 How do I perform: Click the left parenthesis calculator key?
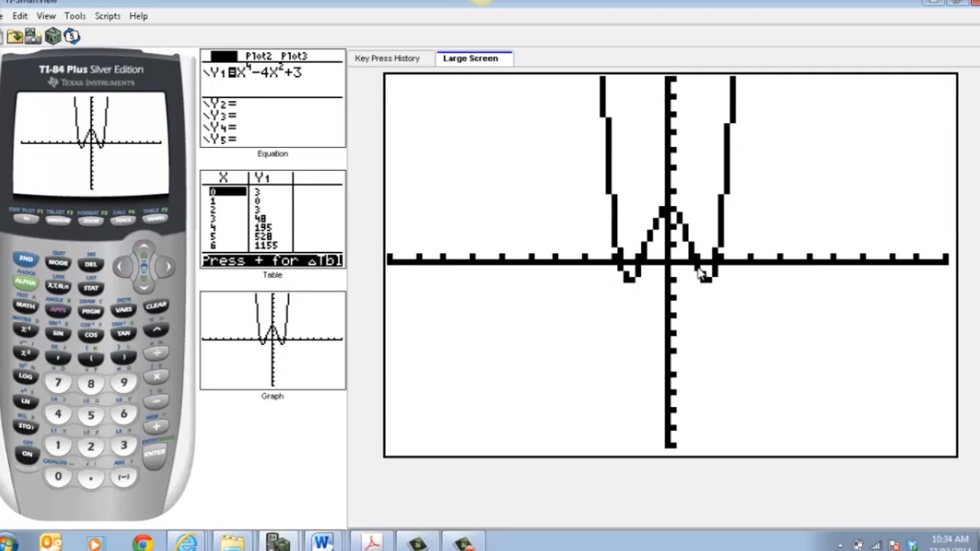[x=91, y=359]
